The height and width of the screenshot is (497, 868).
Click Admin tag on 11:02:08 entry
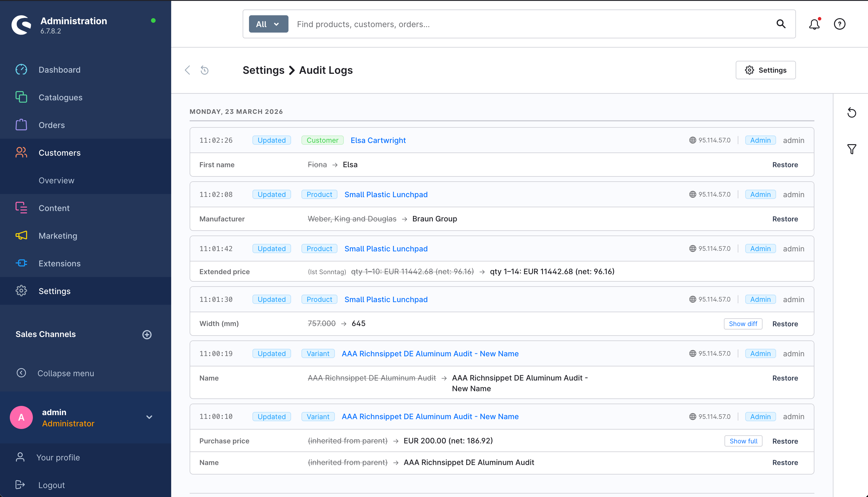coord(760,195)
